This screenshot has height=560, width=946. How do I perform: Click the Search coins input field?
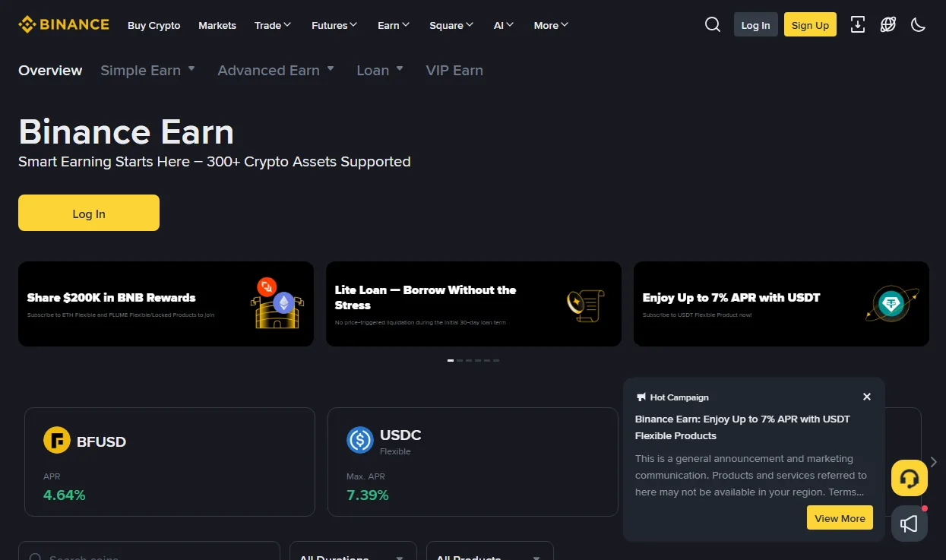coord(150,554)
